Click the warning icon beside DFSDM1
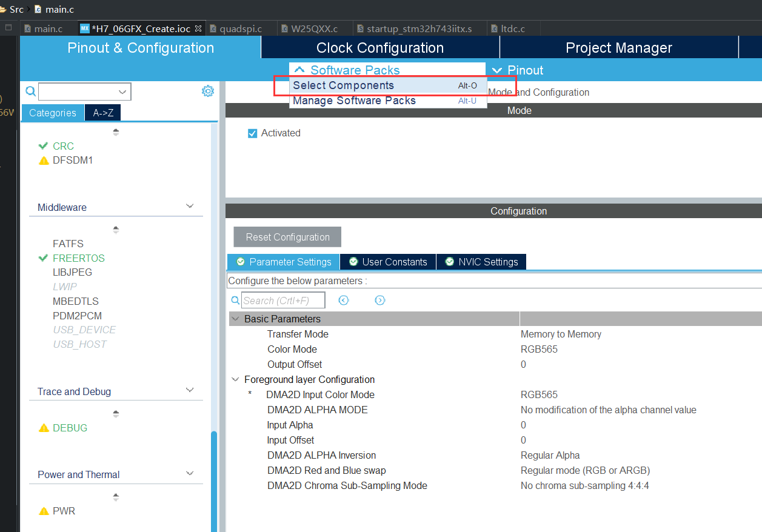 (44, 161)
